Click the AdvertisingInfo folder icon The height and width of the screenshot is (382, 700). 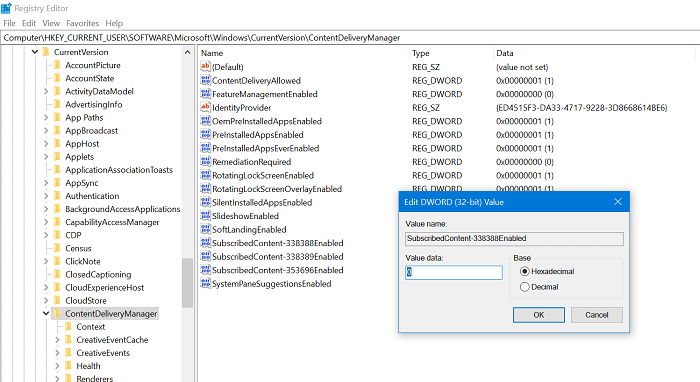[57, 104]
